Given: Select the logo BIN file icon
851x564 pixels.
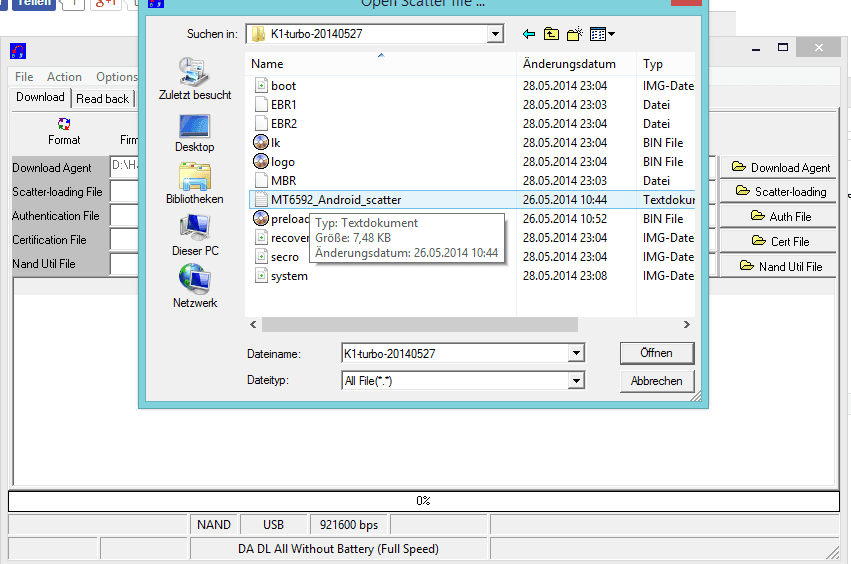Looking at the screenshot, I should tap(261, 161).
